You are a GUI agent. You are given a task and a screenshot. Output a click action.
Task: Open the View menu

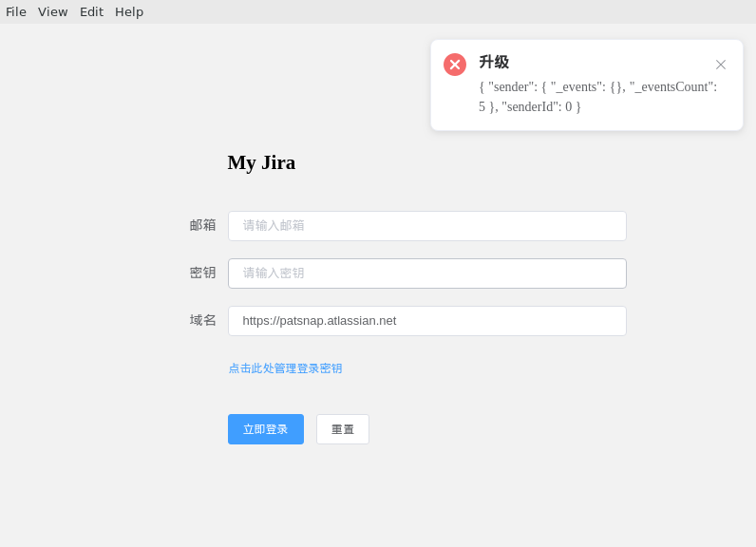click(52, 11)
